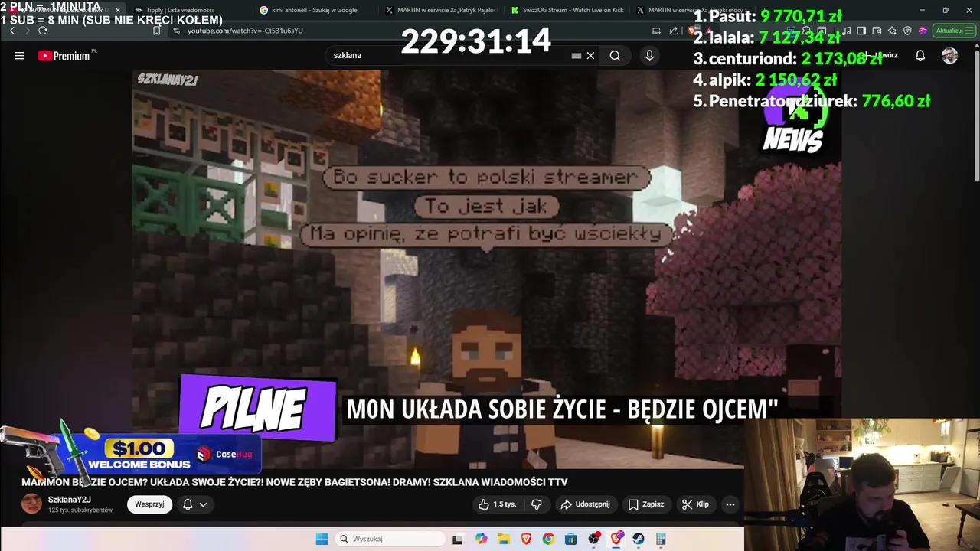Close the active MAMMON YouTube tab
This screenshot has width=980, height=551.
(x=118, y=10)
